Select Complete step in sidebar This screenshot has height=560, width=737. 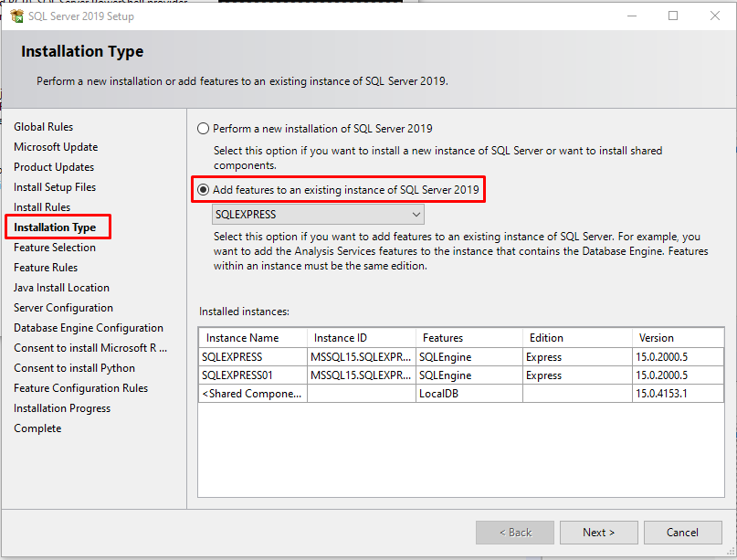(37, 428)
